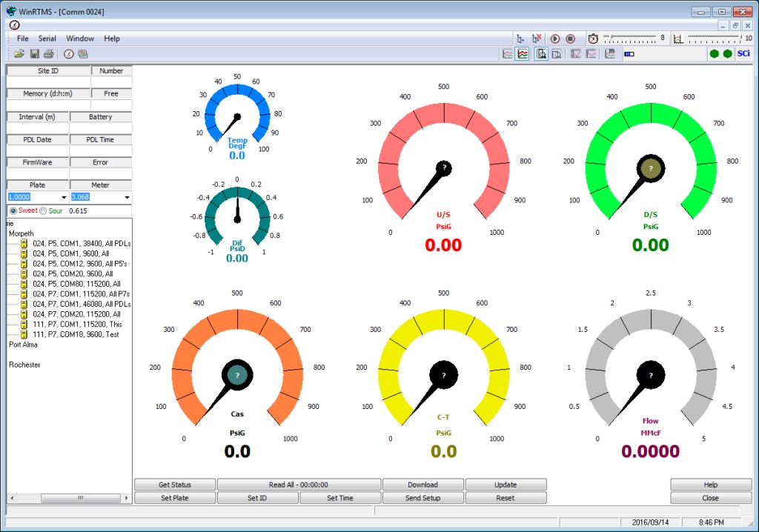Click the chart with table icon

click(x=610, y=54)
